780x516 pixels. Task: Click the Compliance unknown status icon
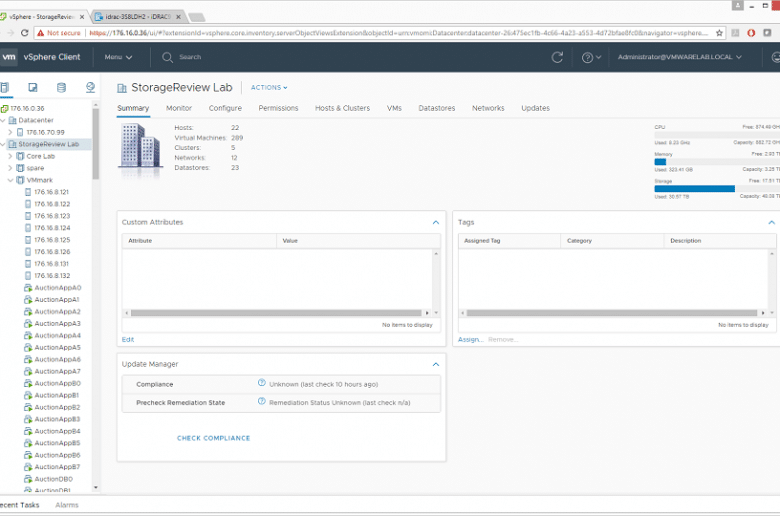262,383
